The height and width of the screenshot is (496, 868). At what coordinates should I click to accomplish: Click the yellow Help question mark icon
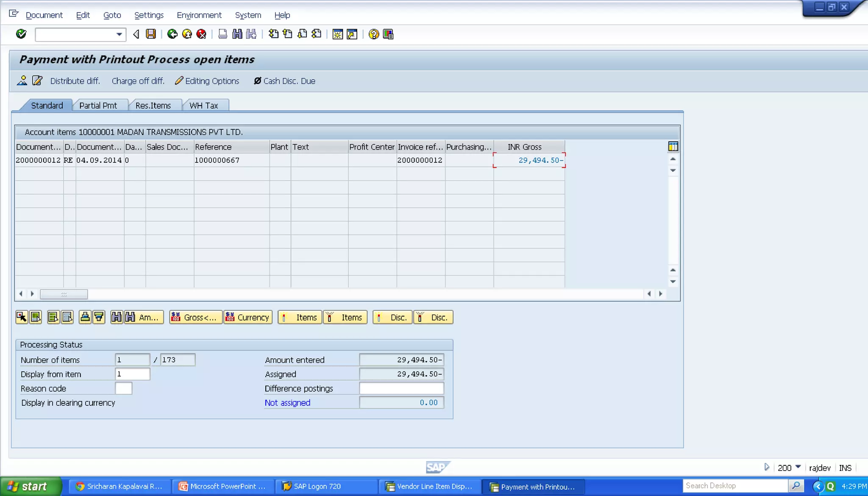(373, 34)
